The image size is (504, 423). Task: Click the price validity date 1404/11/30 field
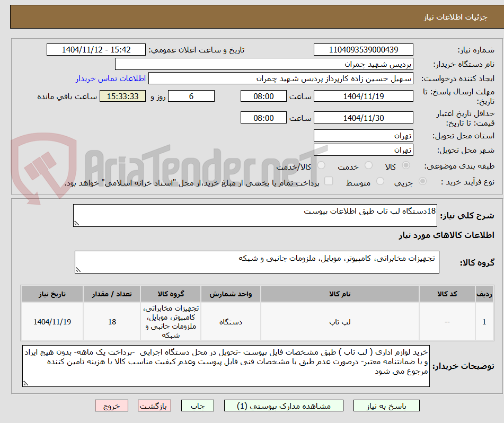pyautogui.click(x=363, y=118)
